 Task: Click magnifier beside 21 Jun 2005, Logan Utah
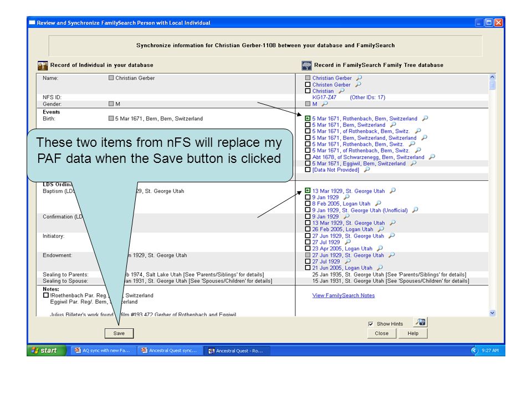click(380, 268)
